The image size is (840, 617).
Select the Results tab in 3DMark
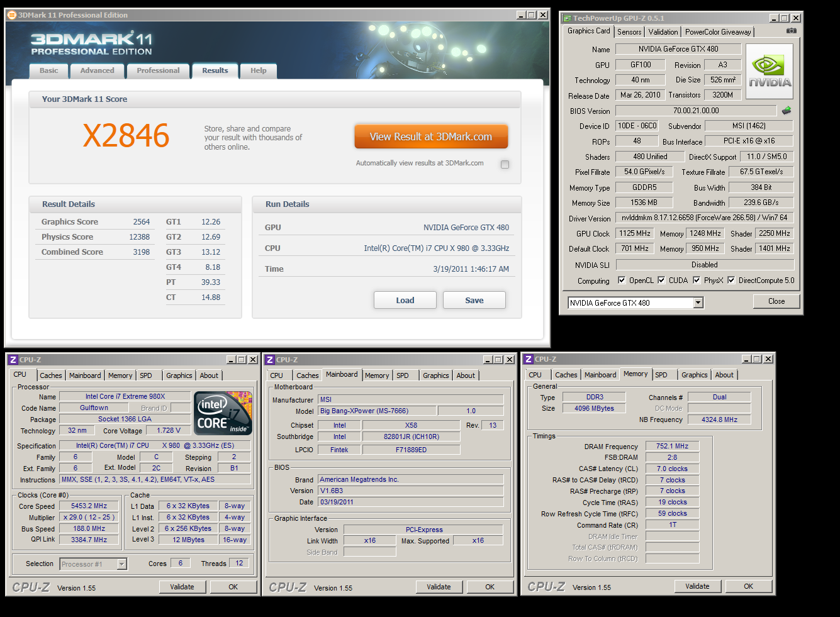click(x=215, y=71)
